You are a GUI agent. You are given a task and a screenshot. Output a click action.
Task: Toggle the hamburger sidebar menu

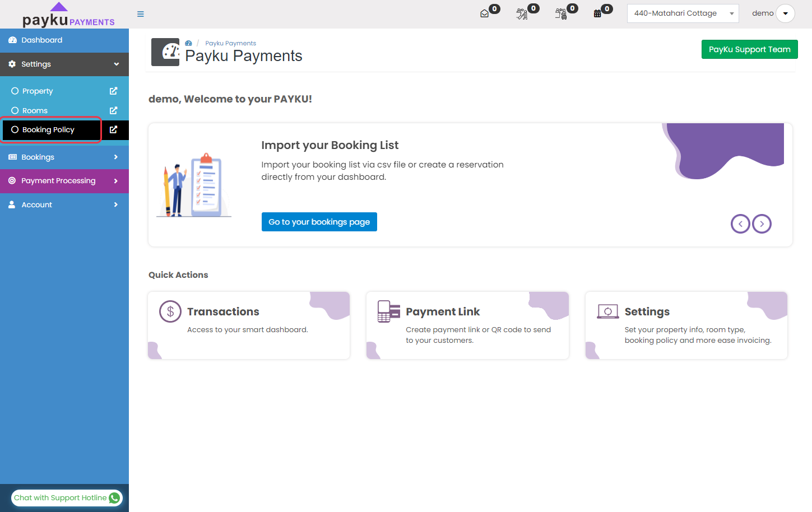tap(141, 14)
